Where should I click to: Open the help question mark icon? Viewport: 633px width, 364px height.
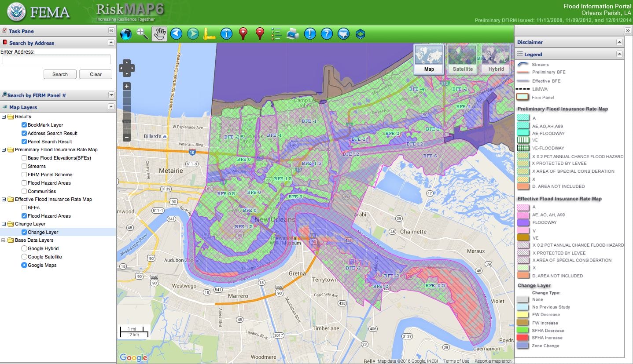click(326, 34)
